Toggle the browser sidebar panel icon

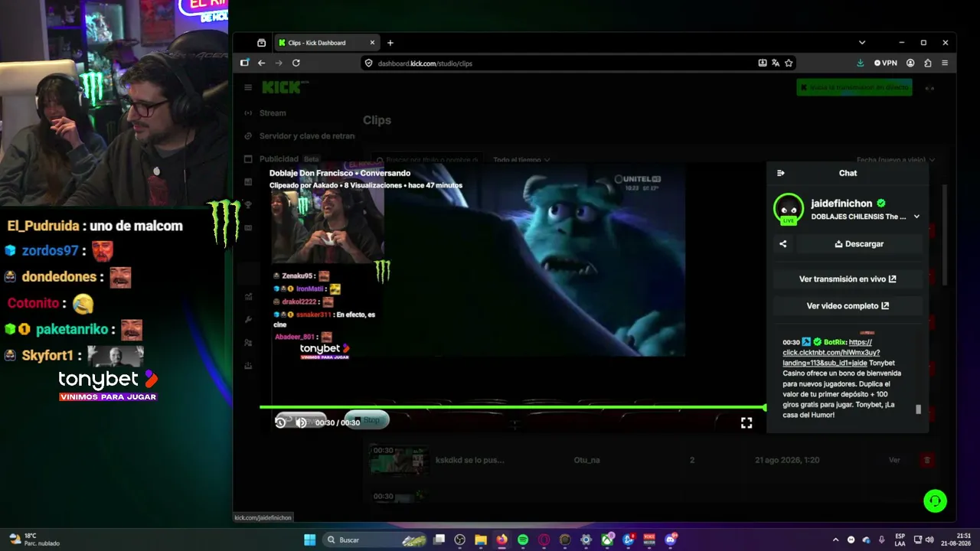click(x=244, y=63)
